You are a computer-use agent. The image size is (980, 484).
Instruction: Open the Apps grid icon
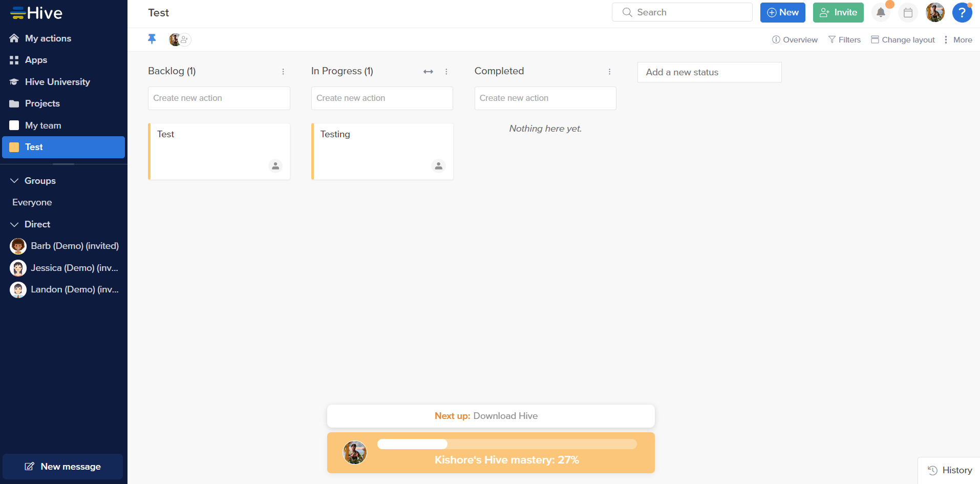click(14, 60)
